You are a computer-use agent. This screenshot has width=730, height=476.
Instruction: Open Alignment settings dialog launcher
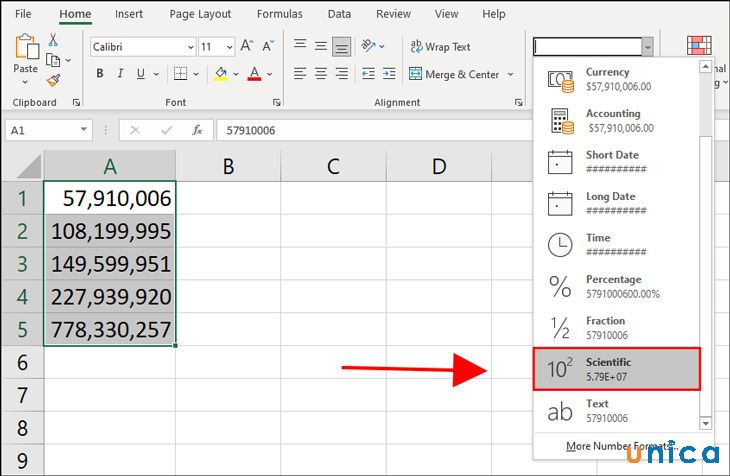click(x=518, y=102)
